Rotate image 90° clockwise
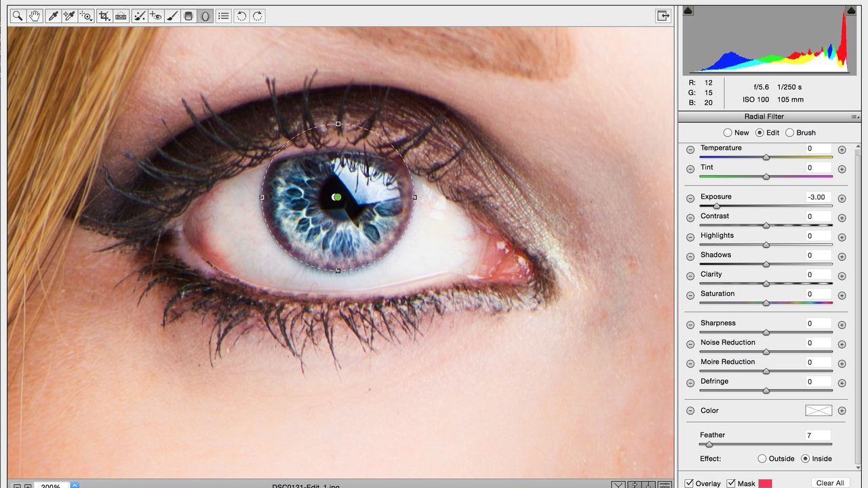 (x=258, y=16)
